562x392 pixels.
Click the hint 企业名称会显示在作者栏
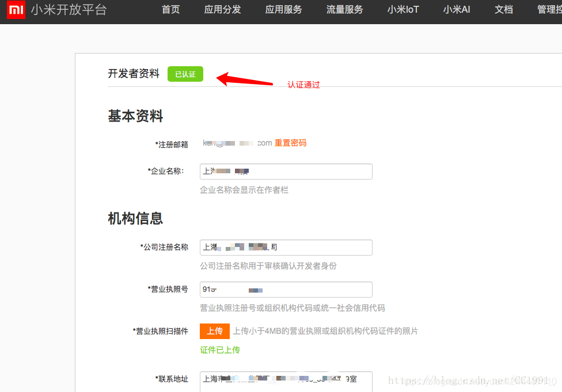pyautogui.click(x=244, y=190)
